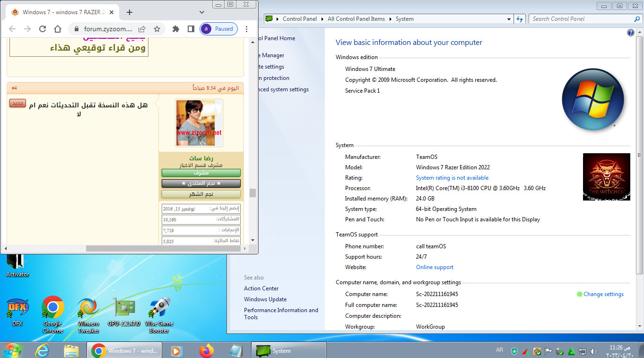Open Performance Information and Tools link
Screen dimensions: 644x358
pyautogui.click(x=281, y=314)
